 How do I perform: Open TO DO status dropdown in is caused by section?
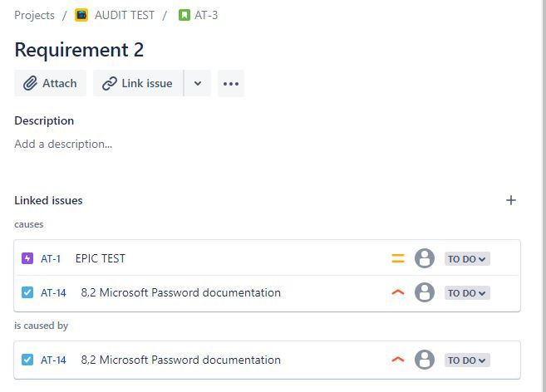click(x=467, y=360)
